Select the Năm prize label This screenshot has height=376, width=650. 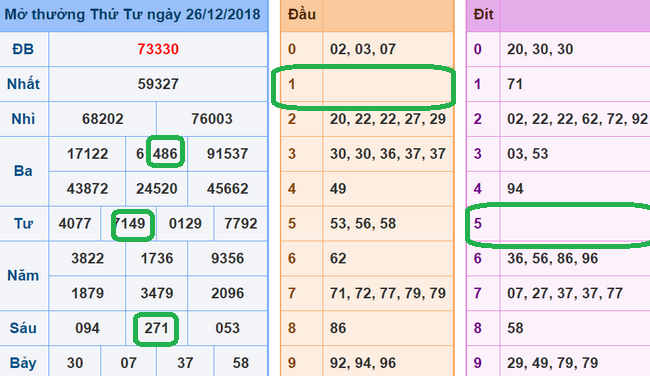[x=23, y=275]
